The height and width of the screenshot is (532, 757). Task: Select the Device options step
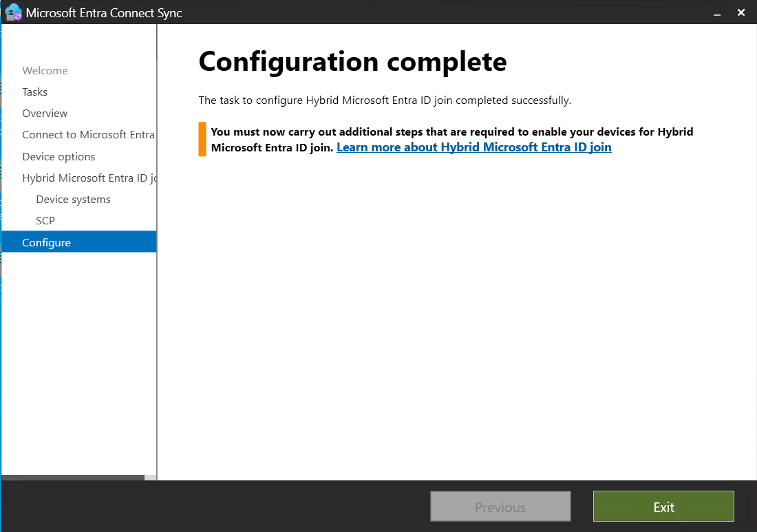[x=59, y=156]
